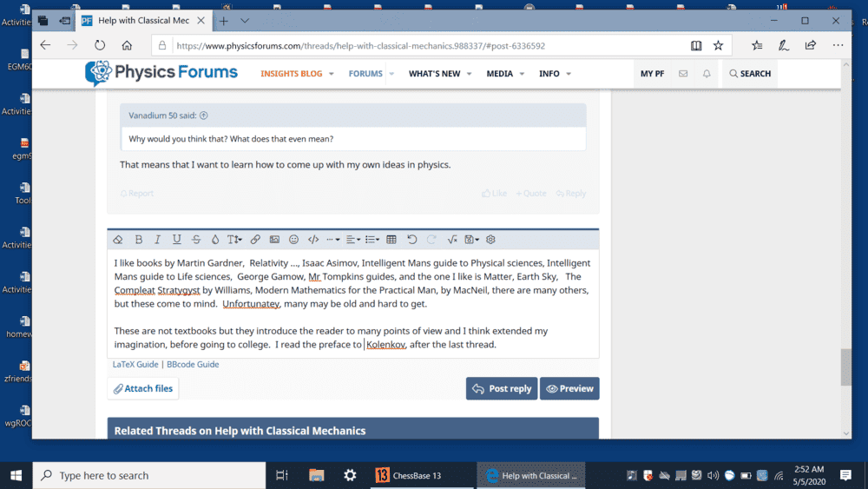The height and width of the screenshot is (489, 868).
Task: Open reading view book icon
Action: (x=696, y=46)
